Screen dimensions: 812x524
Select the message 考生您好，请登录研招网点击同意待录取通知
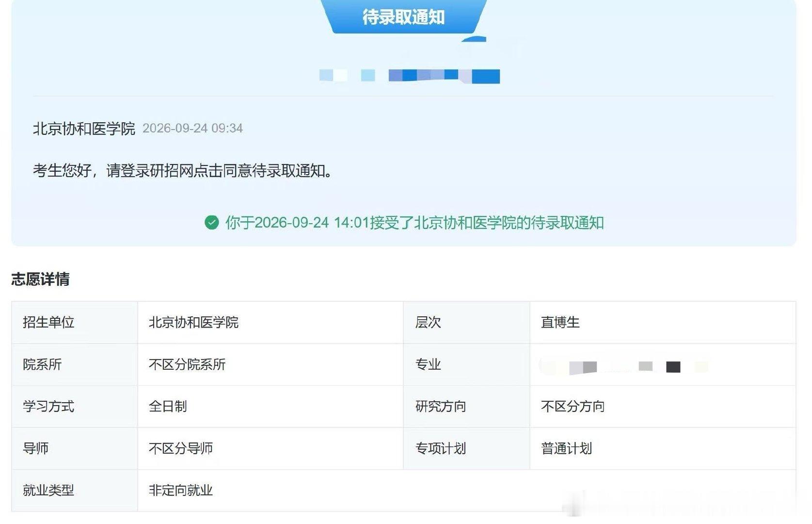click(183, 171)
